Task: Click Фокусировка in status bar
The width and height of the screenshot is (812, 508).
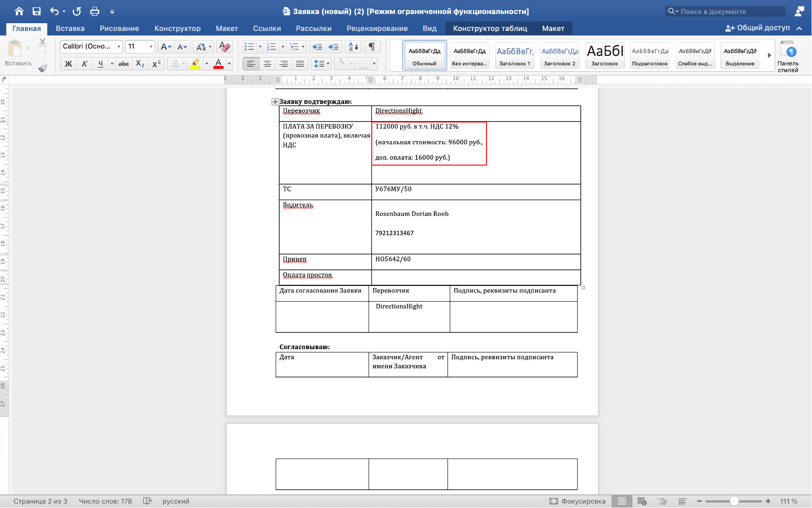Action: point(578,501)
